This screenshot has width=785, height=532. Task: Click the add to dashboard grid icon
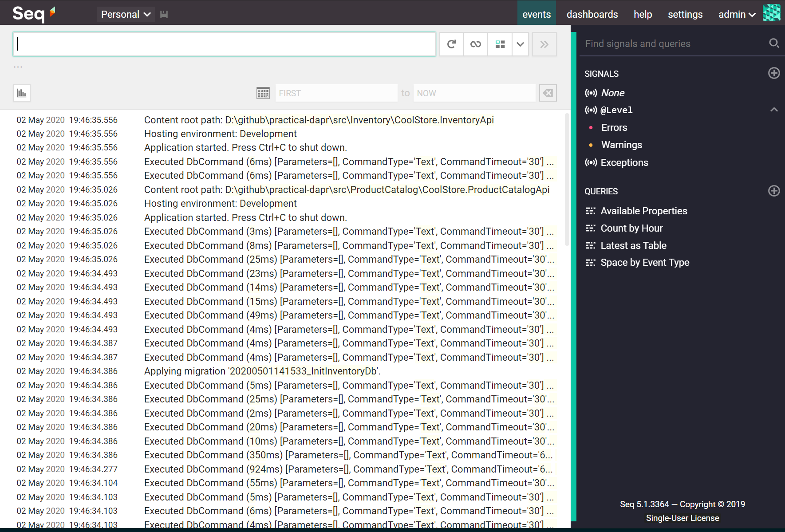tap(500, 44)
